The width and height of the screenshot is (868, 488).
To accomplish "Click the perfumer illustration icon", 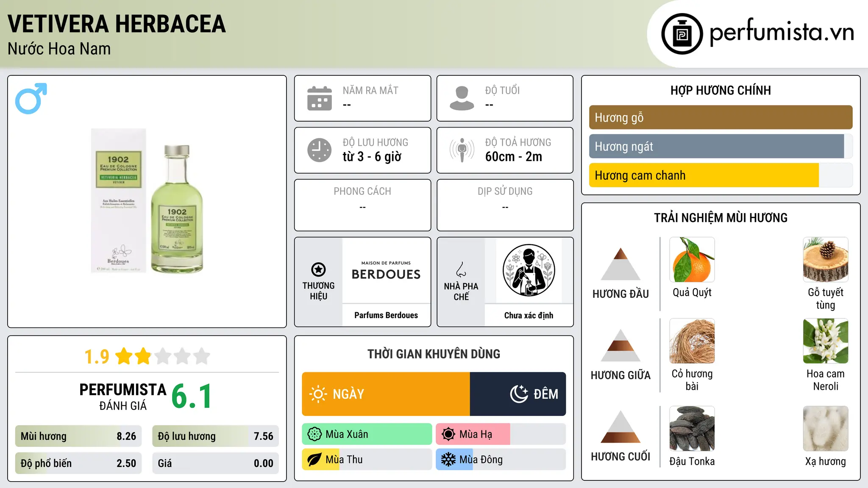I will click(x=529, y=270).
